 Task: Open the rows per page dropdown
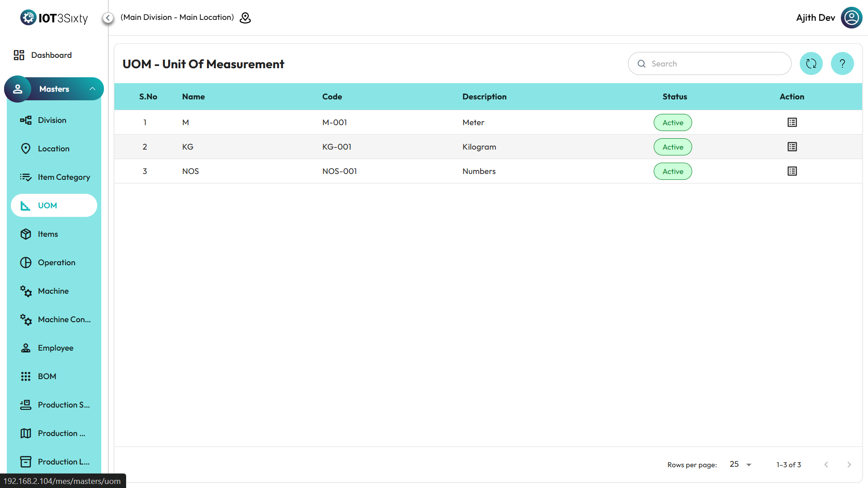tap(741, 465)
